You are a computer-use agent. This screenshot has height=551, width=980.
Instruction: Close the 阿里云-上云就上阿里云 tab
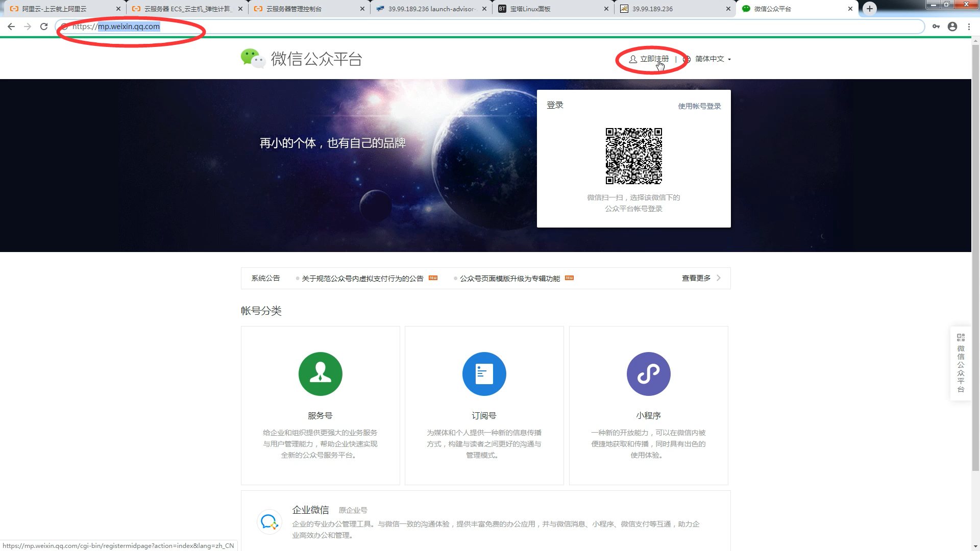click(x=118, y=9)
